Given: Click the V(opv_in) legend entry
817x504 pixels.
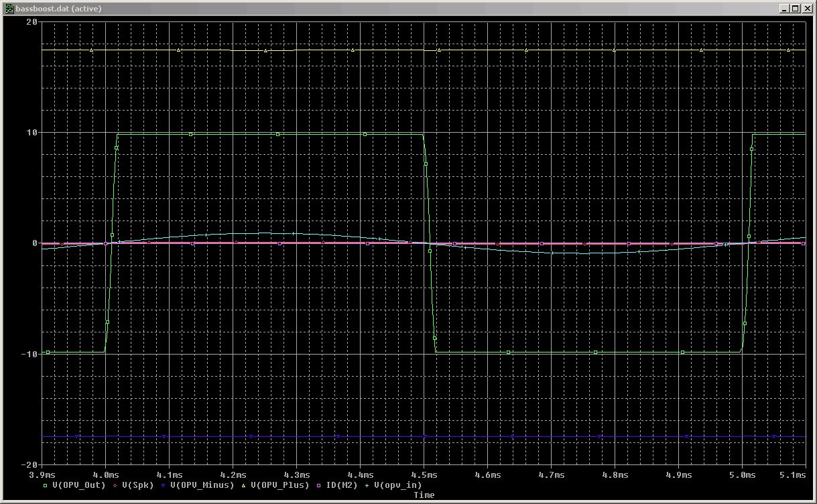Looking at the screenshot, I should (398, 485).
